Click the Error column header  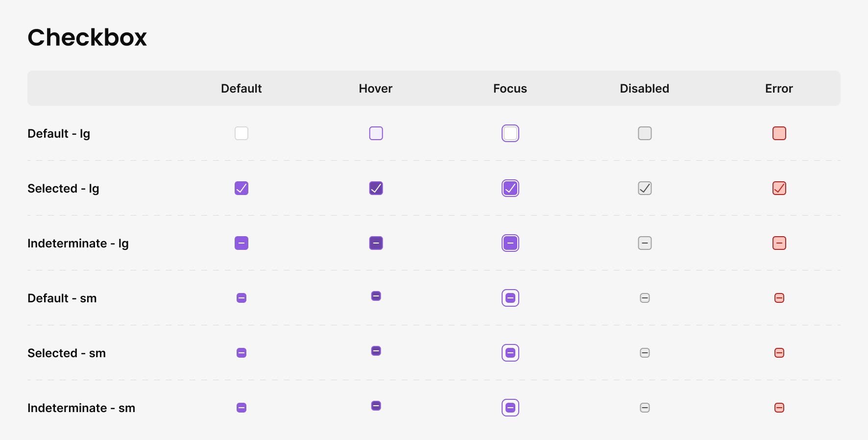779,89
